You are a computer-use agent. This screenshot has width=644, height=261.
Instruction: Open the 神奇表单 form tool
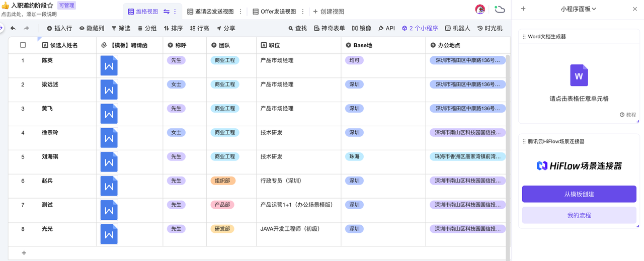click(329, 29)
